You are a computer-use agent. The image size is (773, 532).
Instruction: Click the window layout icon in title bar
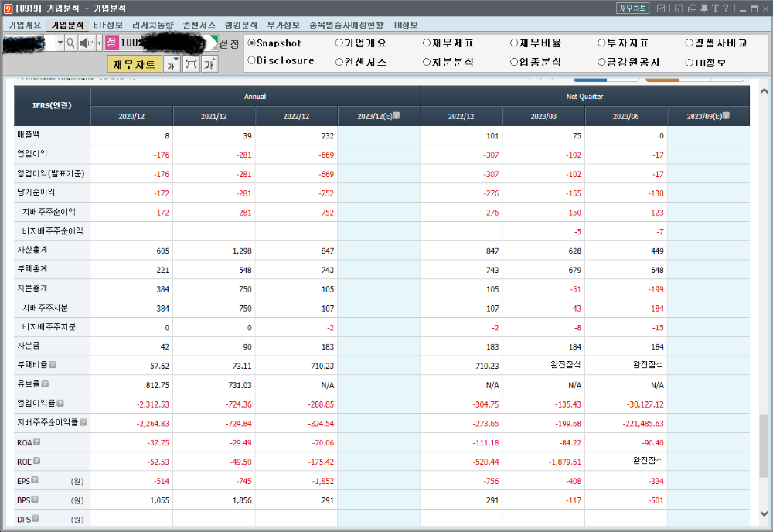679,9
